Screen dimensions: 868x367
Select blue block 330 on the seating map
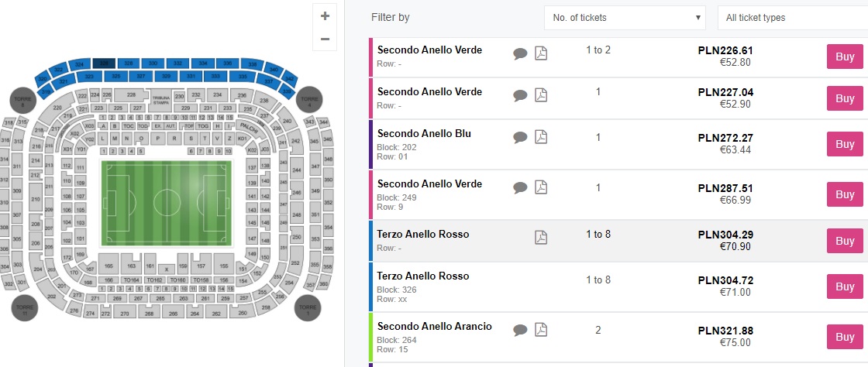point(153,63)
